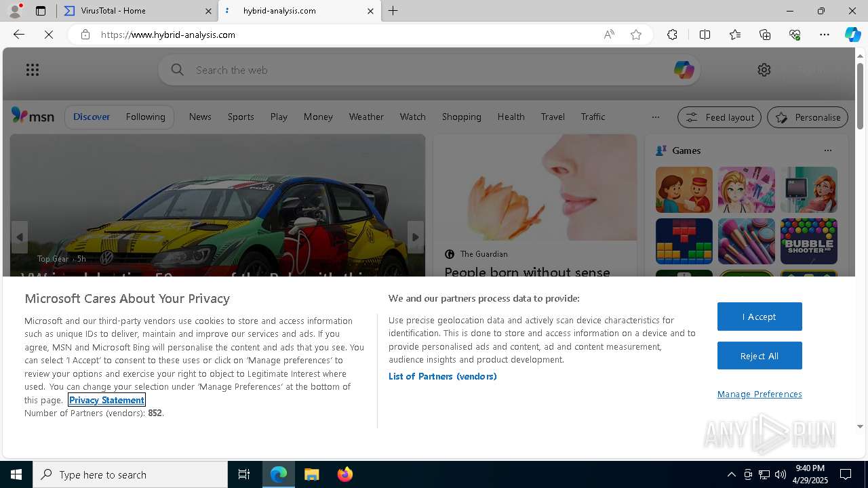The image size is (868, 488).
Task: Open Browser essentials heart icon
Action: click(x=795, y=35)
